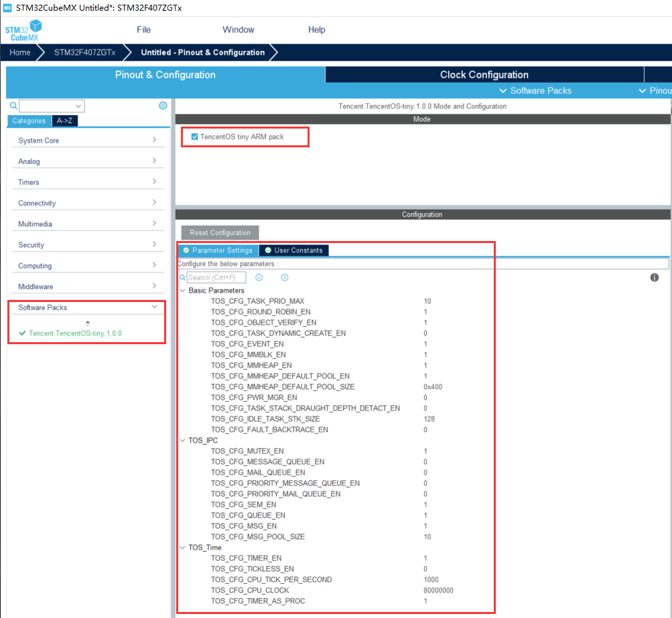Select the TOS_CFG_TIMER_AS_PROC parameter
672x618 pixels.
tap(258, 601)
